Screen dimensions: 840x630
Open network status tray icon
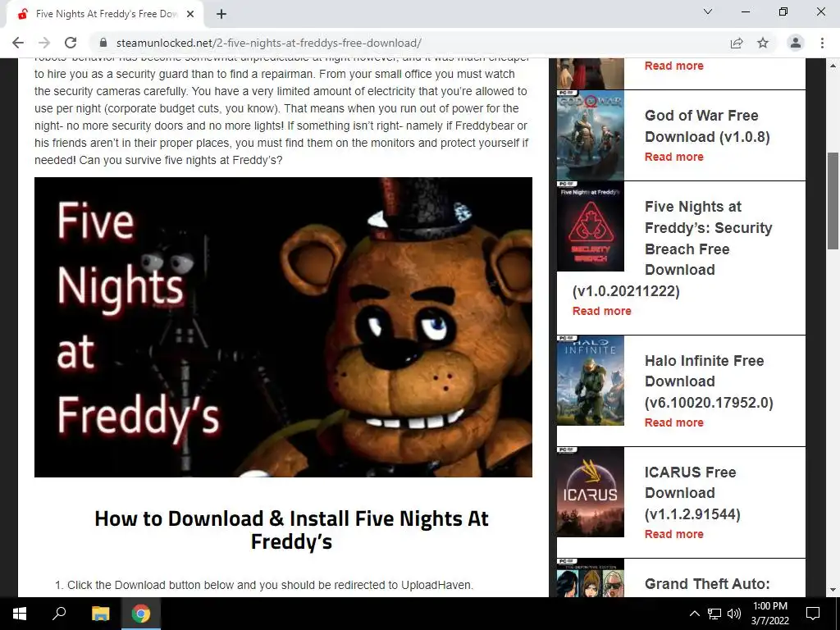click(x=714, y=614)
